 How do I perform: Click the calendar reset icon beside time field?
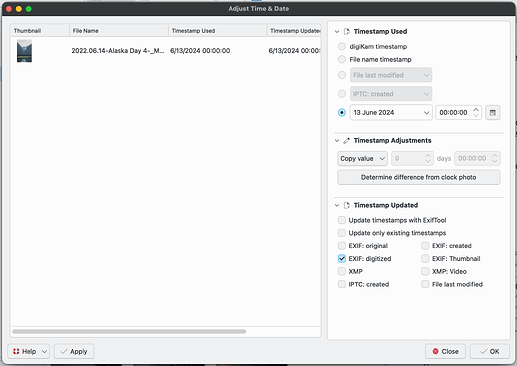(x=492, y=113)
